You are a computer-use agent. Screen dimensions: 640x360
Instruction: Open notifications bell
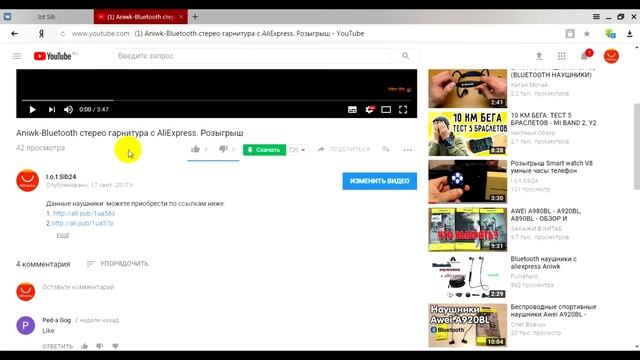(x=585, y=56)
